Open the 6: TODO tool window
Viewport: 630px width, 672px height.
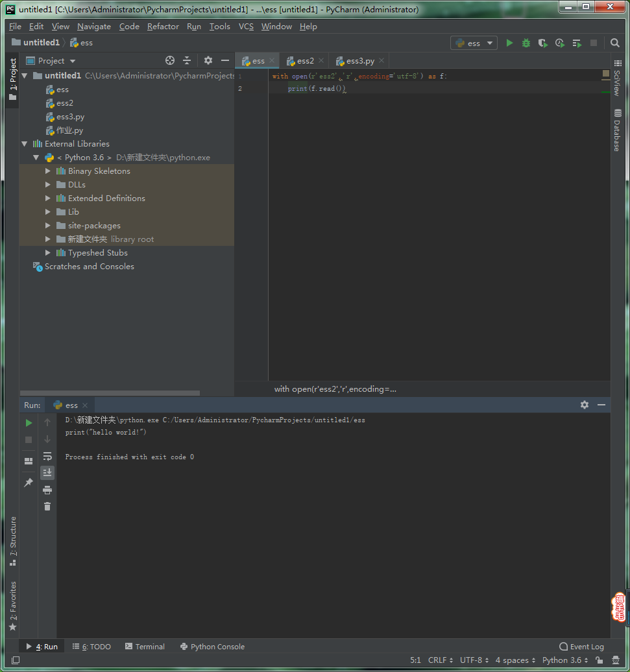point(91,646)
